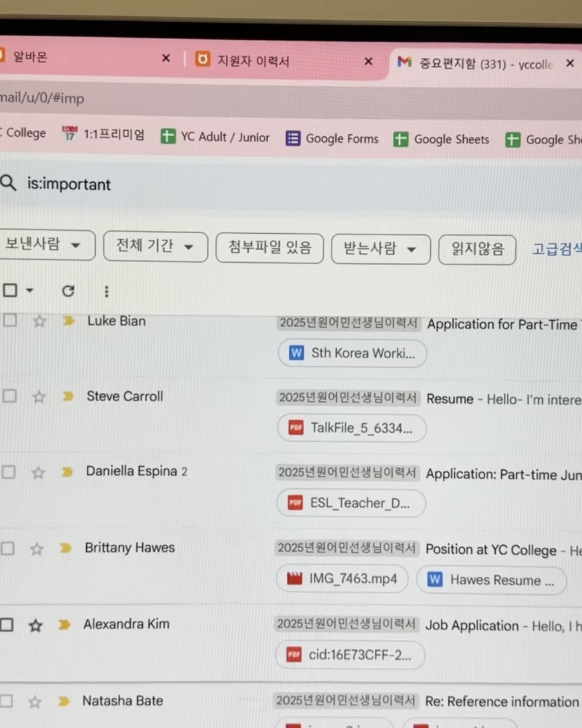Click the refresh mail icon
582x728 pixels.
click(x=68, y=291)
